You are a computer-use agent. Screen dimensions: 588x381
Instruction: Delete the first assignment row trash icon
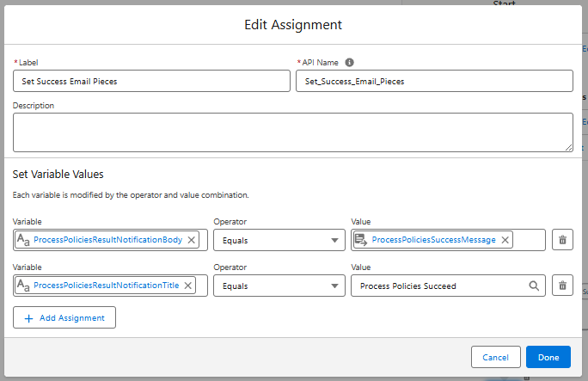click(562, 240)
